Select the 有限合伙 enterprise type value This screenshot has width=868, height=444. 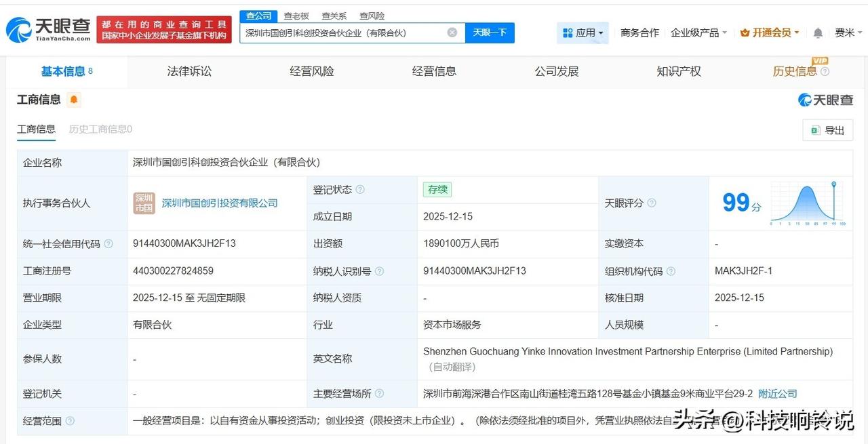153,325
